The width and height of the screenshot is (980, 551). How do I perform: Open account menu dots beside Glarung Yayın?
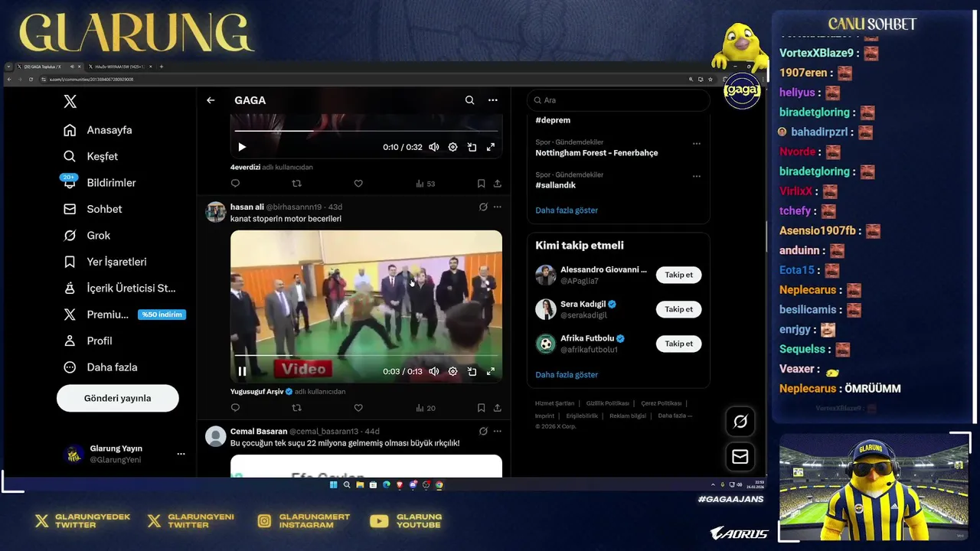pos(181,454)
